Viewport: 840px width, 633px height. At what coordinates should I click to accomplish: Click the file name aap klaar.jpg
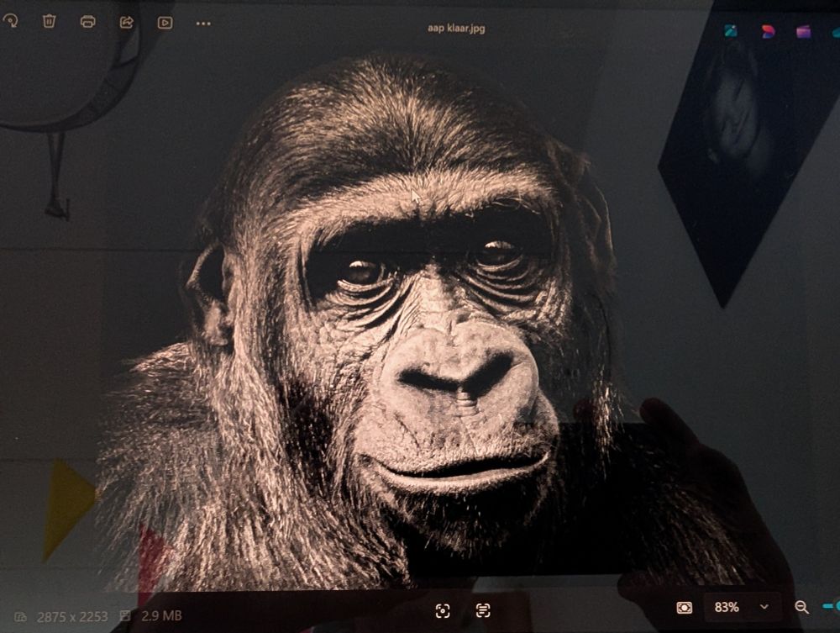coord(456,28)
